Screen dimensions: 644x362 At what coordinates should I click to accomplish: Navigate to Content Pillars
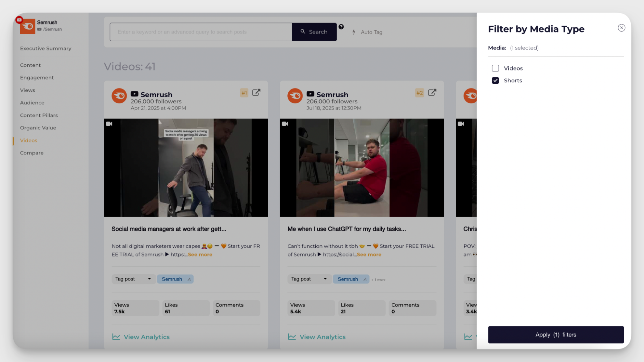pos(39,115)
